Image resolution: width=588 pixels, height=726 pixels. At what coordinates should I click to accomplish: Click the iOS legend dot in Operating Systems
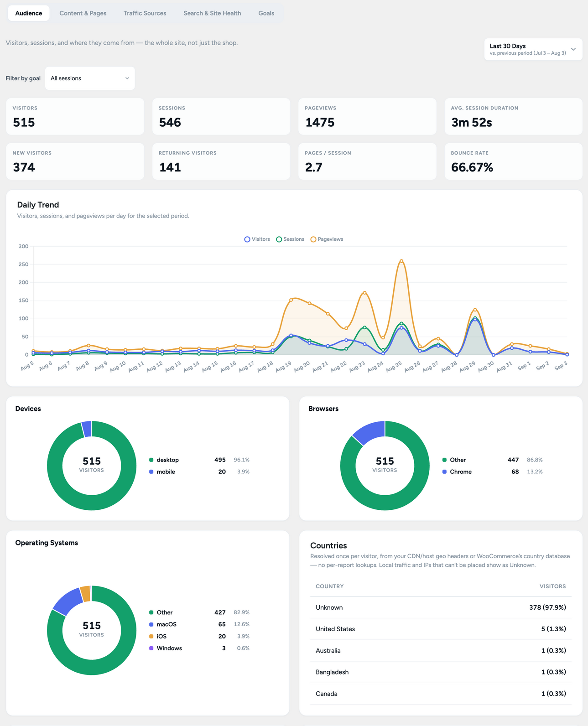tap(151, 637)
